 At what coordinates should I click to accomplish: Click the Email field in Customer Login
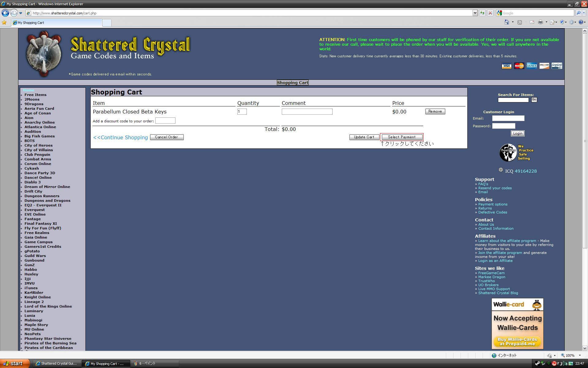pos(508,118)
